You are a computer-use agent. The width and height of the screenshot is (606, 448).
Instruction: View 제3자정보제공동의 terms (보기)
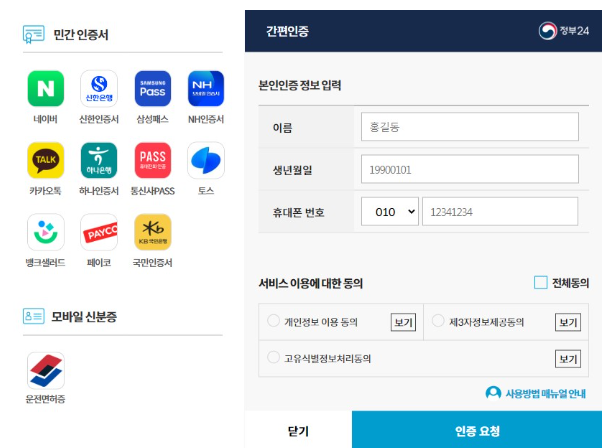568,322
